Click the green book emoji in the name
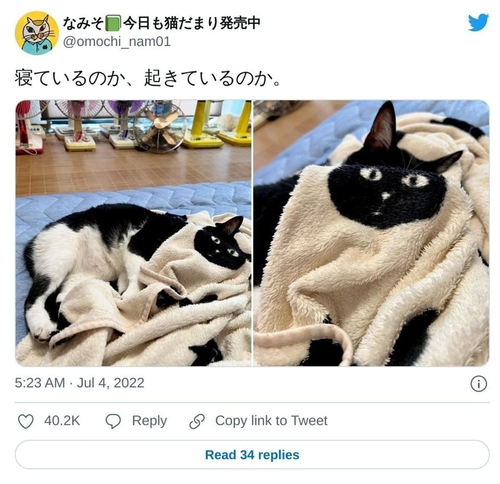Viewport: 500px width, 484px height. click(x=113, y=23)
